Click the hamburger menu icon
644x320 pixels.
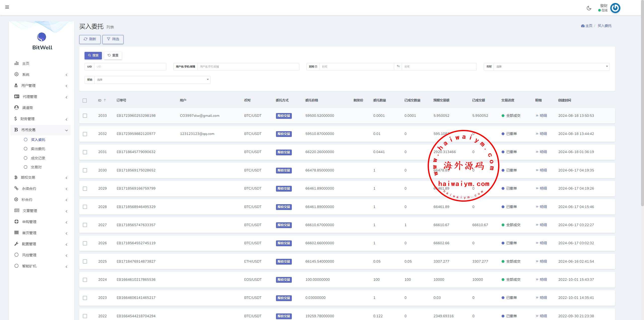[x=7, y=7]
